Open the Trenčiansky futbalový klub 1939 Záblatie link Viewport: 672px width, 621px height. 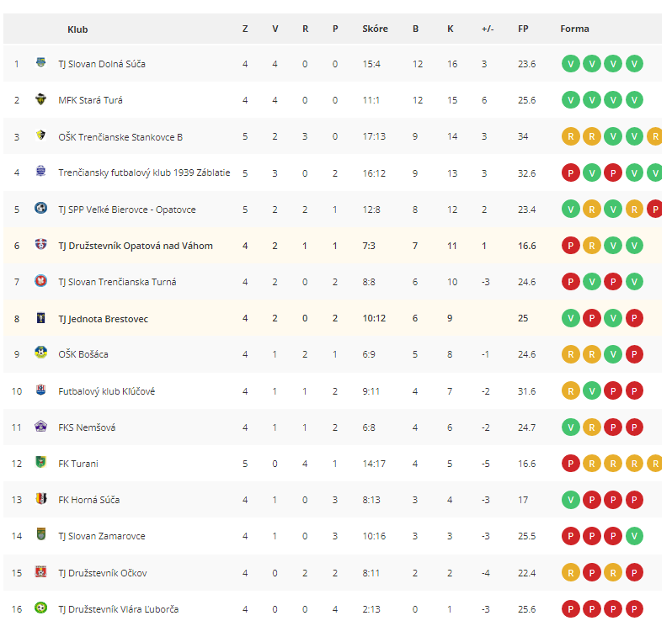tap(144, 172)
